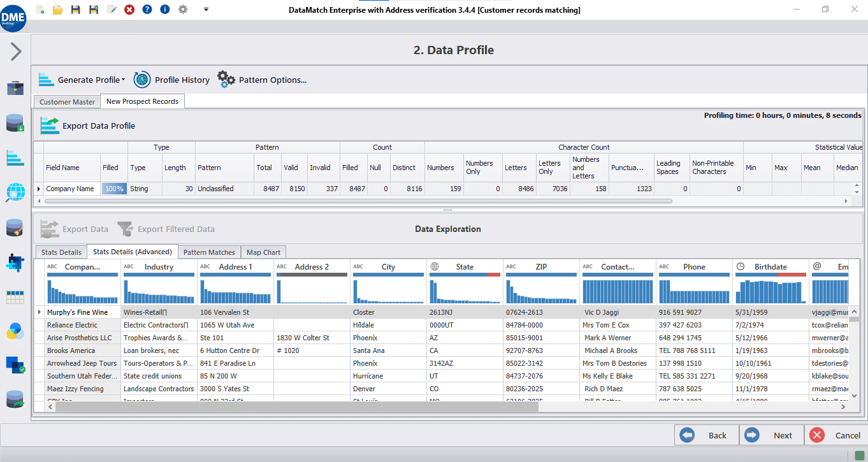Open a saved project using the folder icon
868x462 pixels.
(x=57, y=10)
